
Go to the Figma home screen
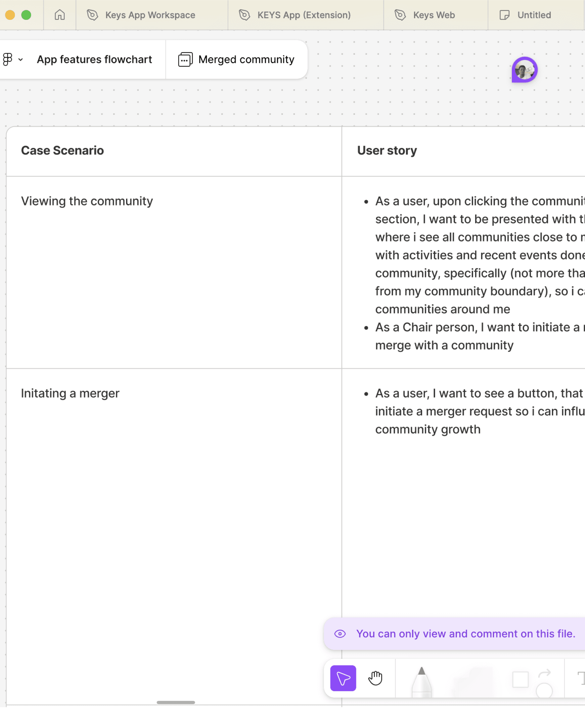(x=60, y=15)
